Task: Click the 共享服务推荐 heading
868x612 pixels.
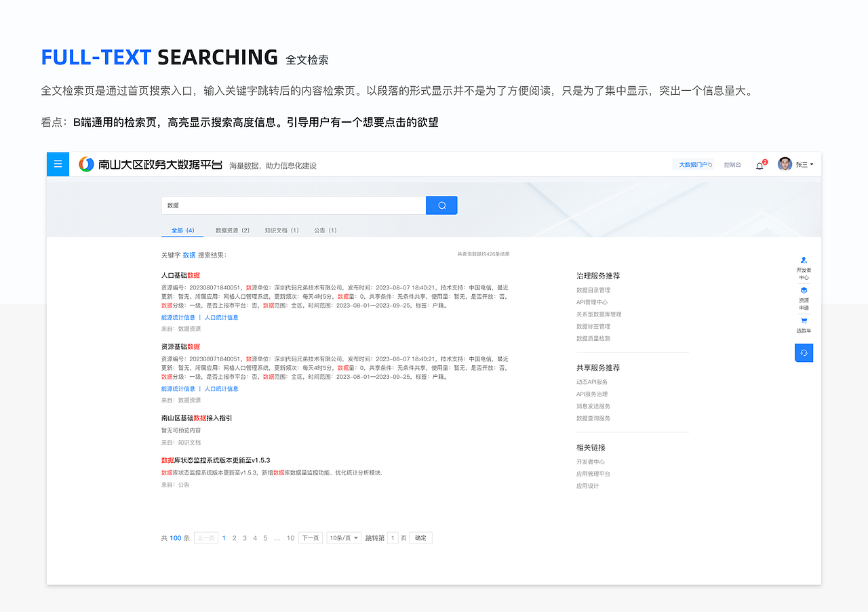Action: click(x=598, y=367)
